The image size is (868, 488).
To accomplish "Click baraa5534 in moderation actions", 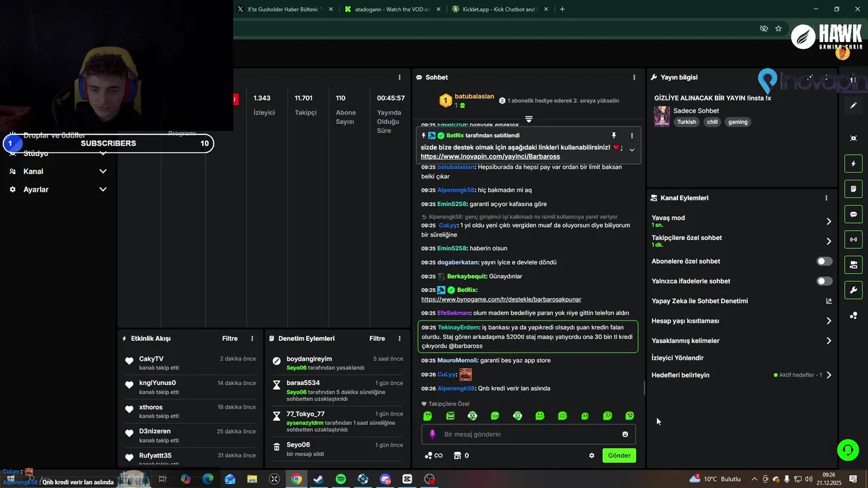I will point(303,383).
